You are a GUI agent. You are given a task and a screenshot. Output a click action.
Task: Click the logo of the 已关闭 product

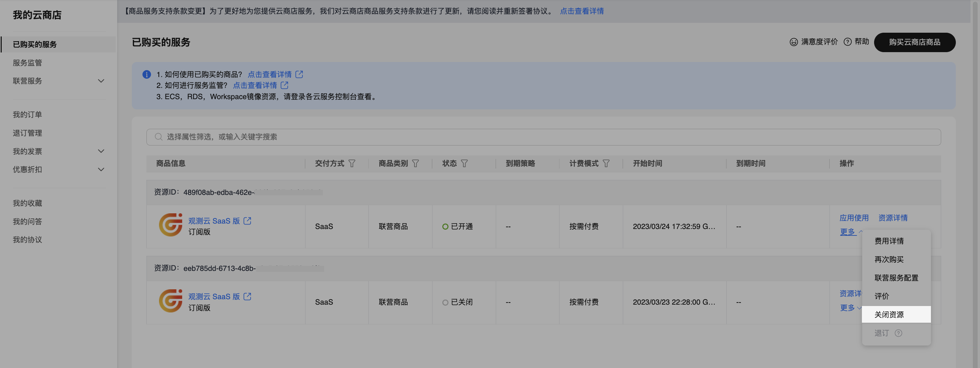[171, 301]
